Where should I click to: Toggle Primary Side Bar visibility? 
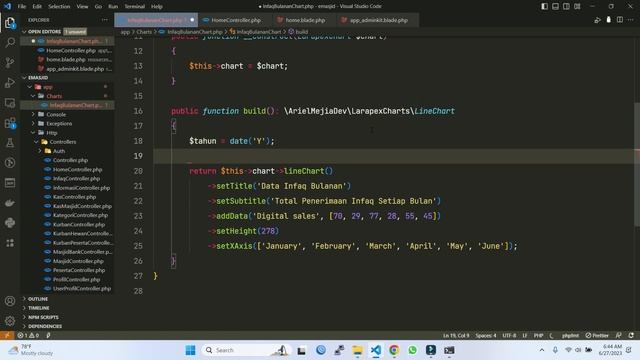544,6
